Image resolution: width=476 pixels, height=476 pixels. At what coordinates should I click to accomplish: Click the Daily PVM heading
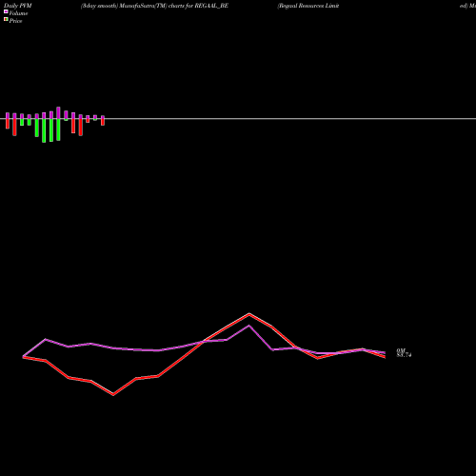pos(18,6)
